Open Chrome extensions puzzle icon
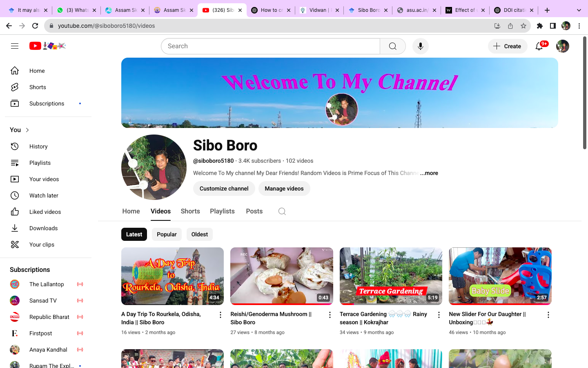The image size is (588, 368). tap(539, 26)
